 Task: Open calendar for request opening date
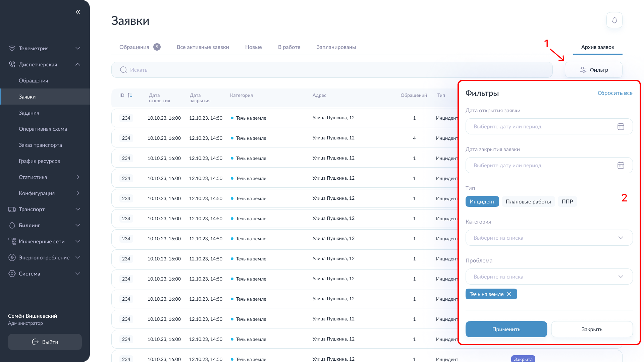pyautogui.click(x=621, y=126)
